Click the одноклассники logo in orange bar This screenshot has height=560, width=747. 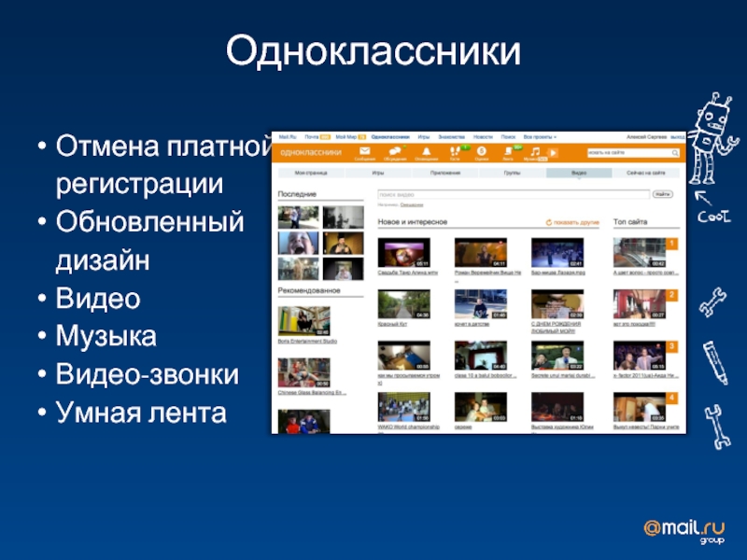pos(311,152)
